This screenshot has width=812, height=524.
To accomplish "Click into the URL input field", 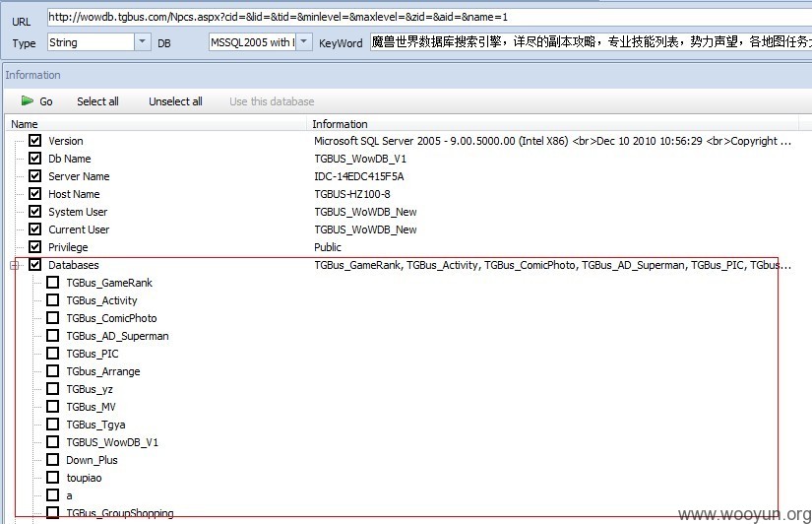I will pyautogui.click(x=429, y=17).
